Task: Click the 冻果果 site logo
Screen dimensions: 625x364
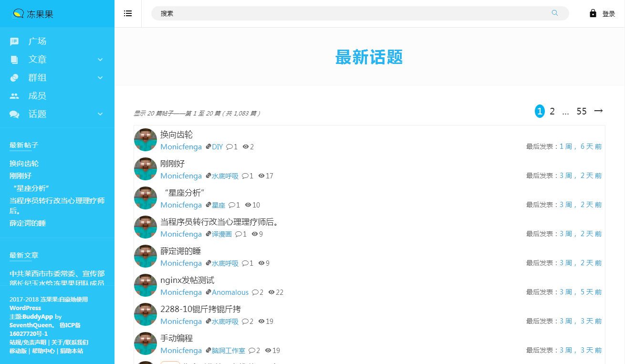Action: tap(32, 14)
